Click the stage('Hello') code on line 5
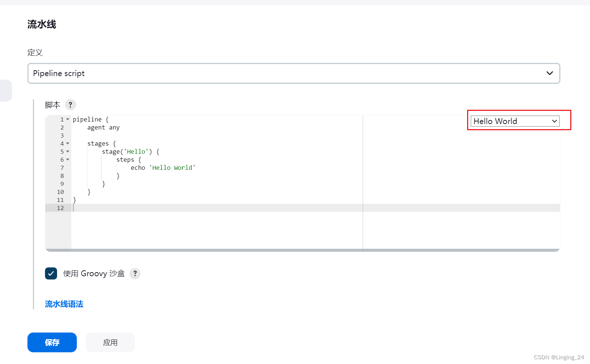This screenshot has height=364, width=590. (x=131, y=151)
